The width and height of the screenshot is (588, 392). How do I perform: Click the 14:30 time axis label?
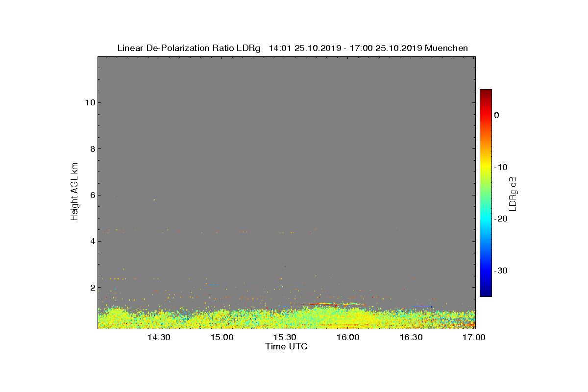tap(159, 338)
